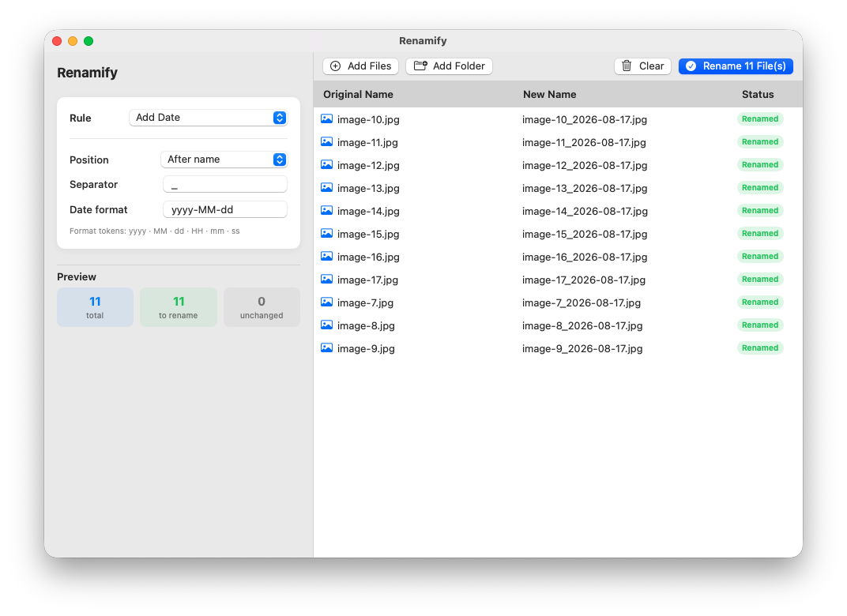Click the green zoom window button
The width and height of the screenshot is (847, 616).
88,41
